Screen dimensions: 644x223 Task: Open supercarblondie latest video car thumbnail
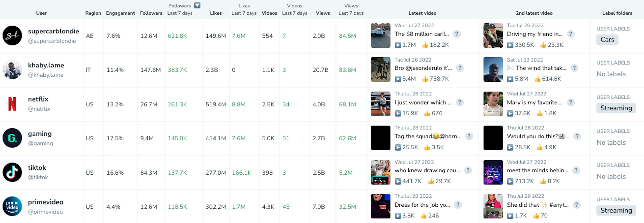pos(381,35)
